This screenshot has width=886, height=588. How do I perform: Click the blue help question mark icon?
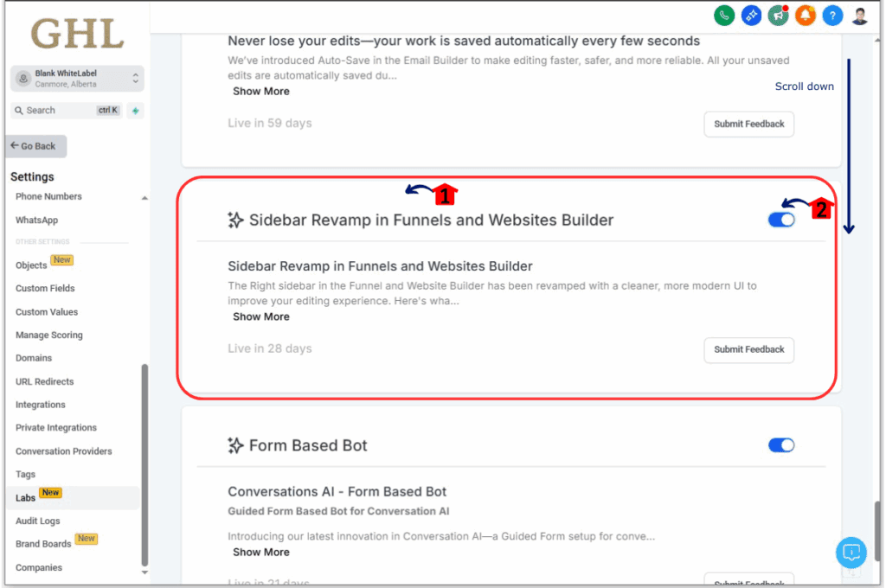tap(832, 16)
